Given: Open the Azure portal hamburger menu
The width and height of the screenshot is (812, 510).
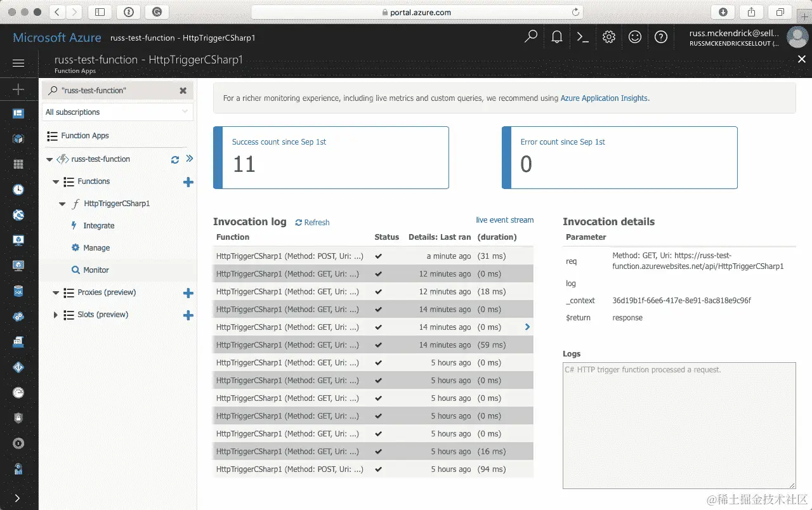Looking at the screenshot, I should pyautogui.click(x=18, y=63).
